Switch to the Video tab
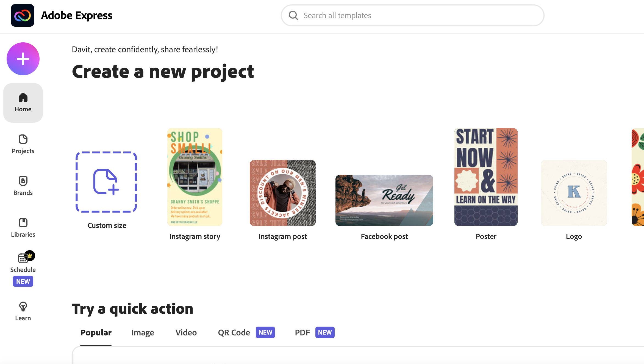This screenshot has width=644, height=364. click(186, 332)
